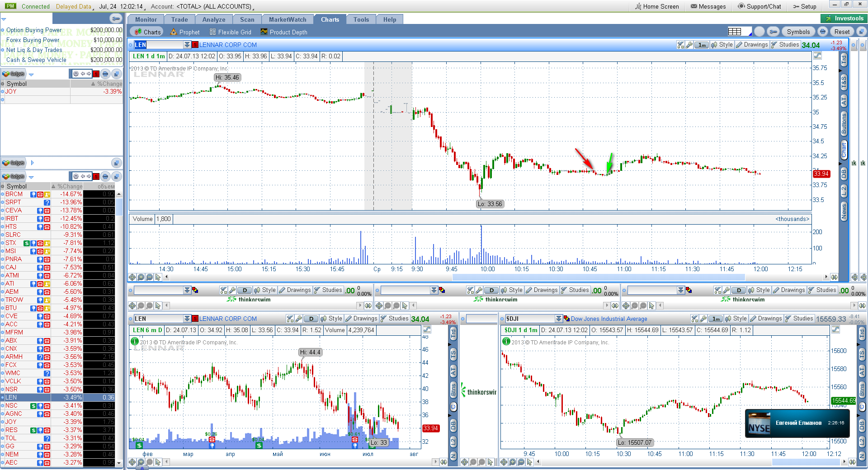Toggle the News side panel on main chart
This screenshot has width=868, height=470.
[844, 211]
